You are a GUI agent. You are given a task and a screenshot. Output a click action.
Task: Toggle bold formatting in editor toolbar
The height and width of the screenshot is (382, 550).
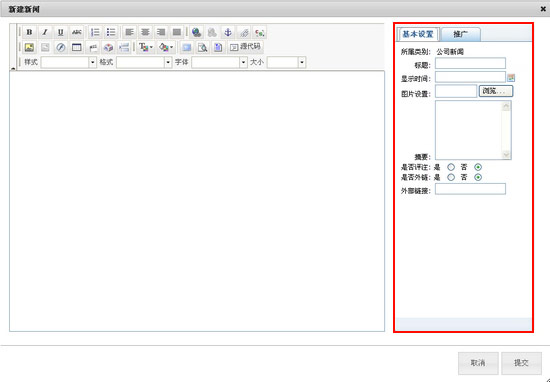(29, 32)
